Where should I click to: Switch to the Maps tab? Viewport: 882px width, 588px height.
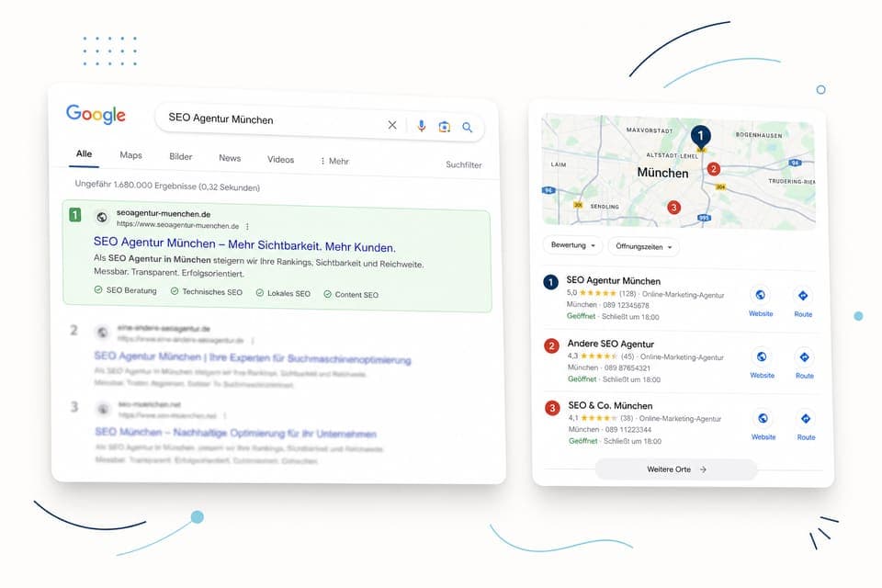130,155
